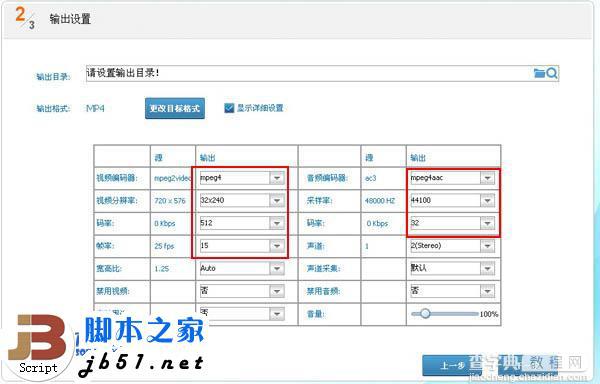Click the 禁用视频 row label
This screenshot has height=384, width=600.
point(112,291)
